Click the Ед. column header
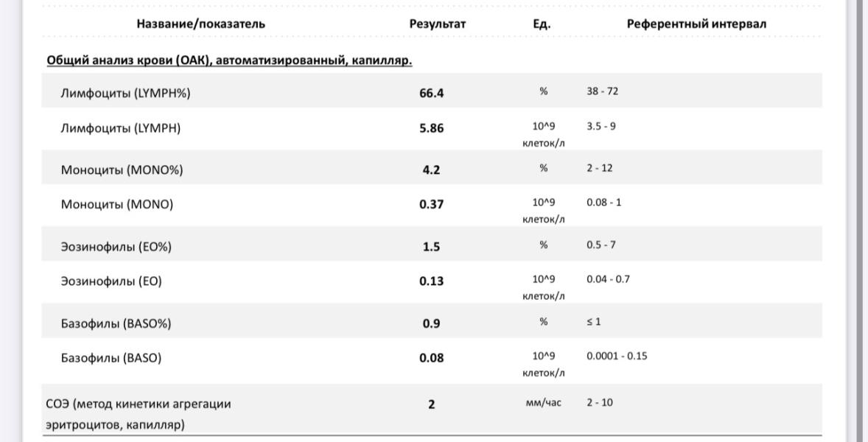Screen dimensions: 868x442 (542, 24)
